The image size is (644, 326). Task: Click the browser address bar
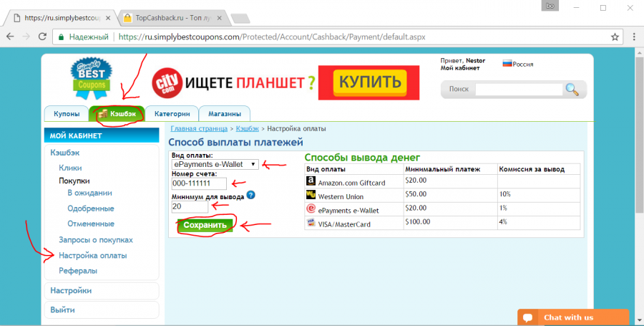coord(337,37)
